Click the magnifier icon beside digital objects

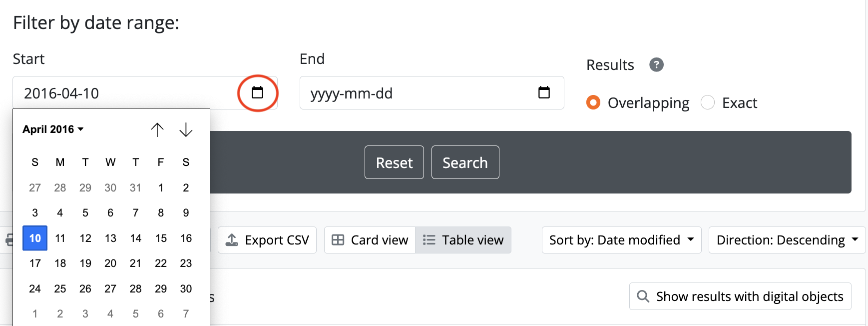(643, 296)
